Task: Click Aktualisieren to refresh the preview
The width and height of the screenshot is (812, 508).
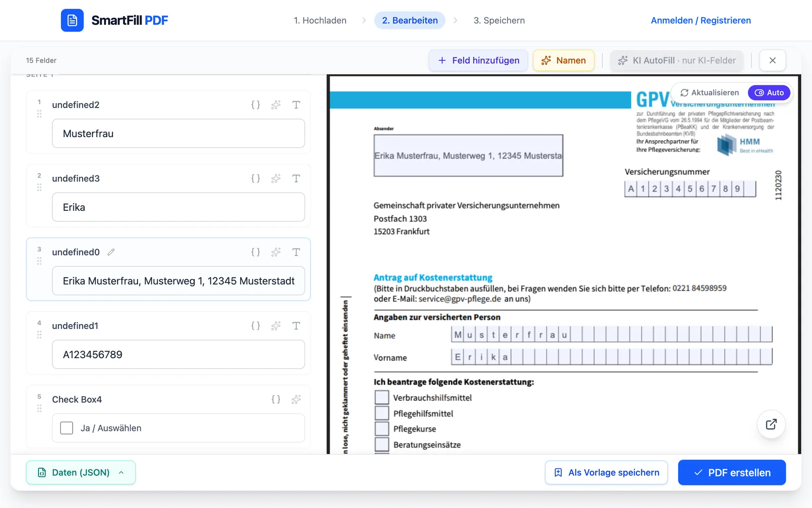Action: coord(709,92)
